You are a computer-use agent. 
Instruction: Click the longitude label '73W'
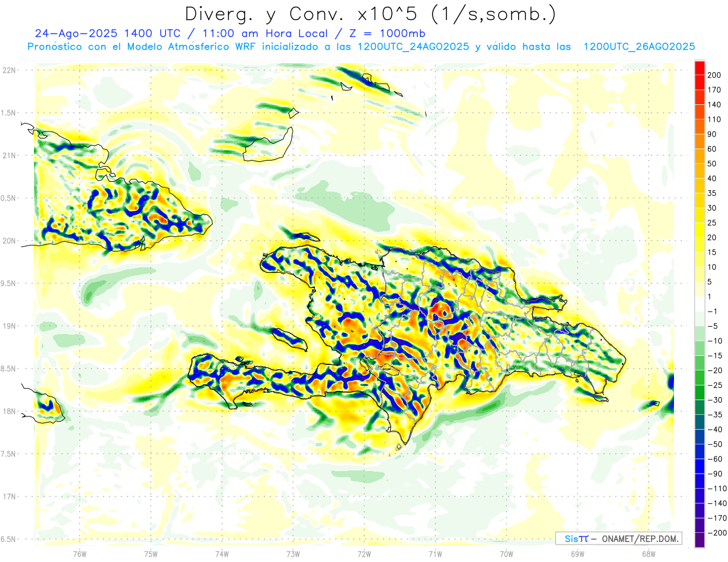point(293,553)
